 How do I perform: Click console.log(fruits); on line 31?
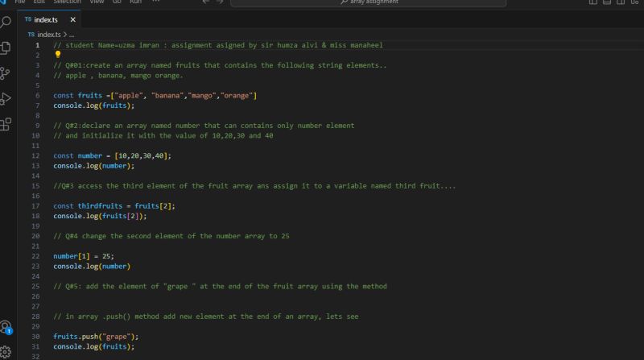pyautogui.click(x=93, y=346)
